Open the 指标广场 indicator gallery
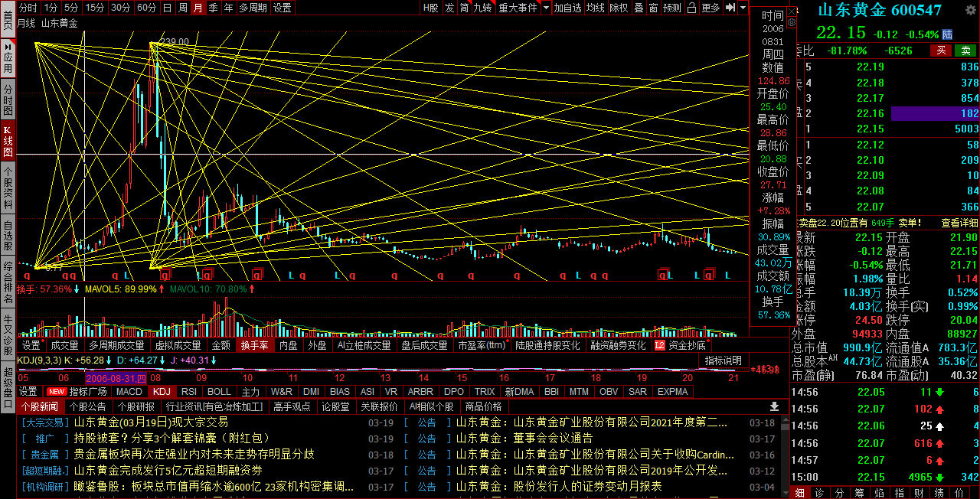The width and height of the screenshot is (980, 499). coord(88,391)
